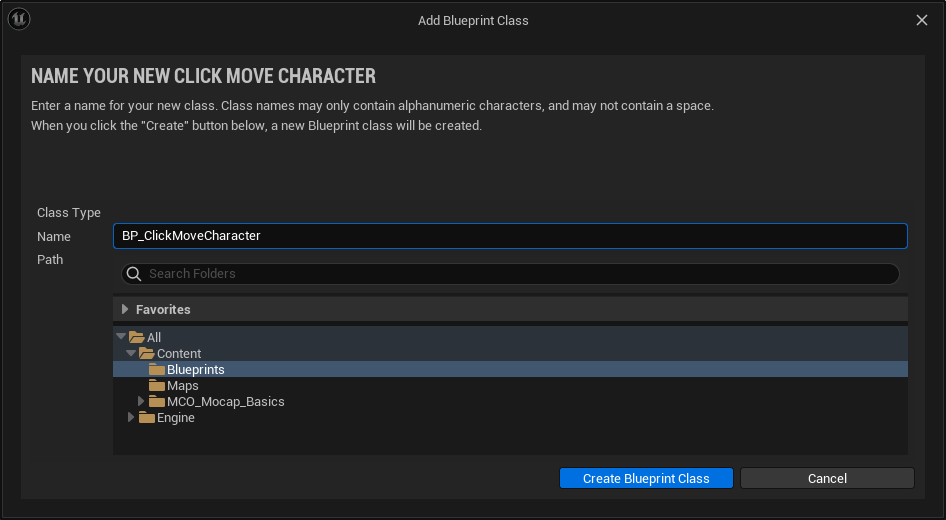Click the Engine folder icon
Image resolution: width=946 pixels, height=520 pixels.
tap(147, 417)
